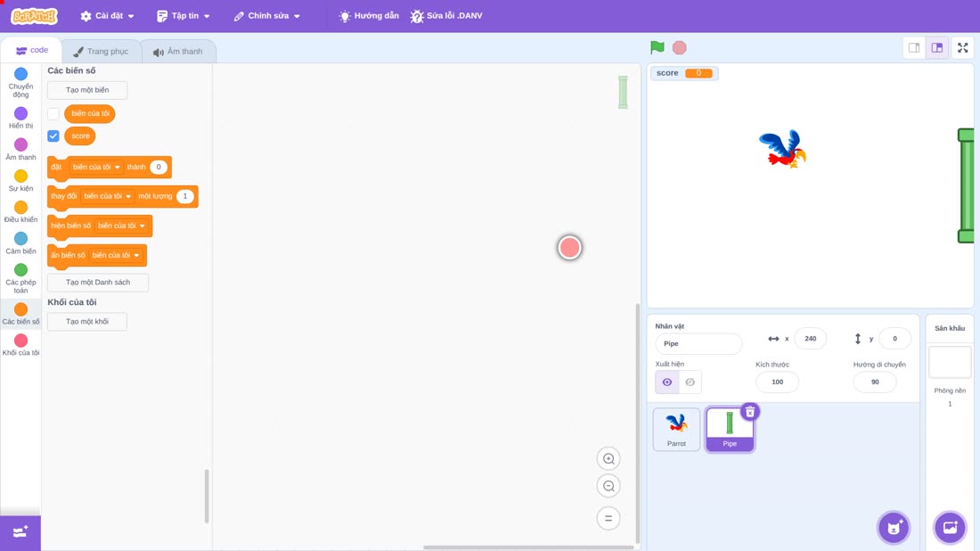This screenshot has height=551, width=980.
Task: Open variable dropdown in 'ẩn biến số' block
Action: pos(116,255)
